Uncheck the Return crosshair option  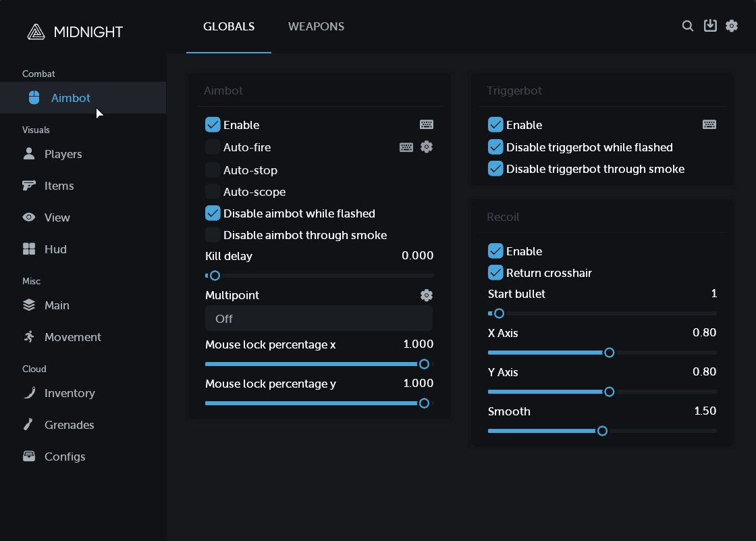[495, 273]
